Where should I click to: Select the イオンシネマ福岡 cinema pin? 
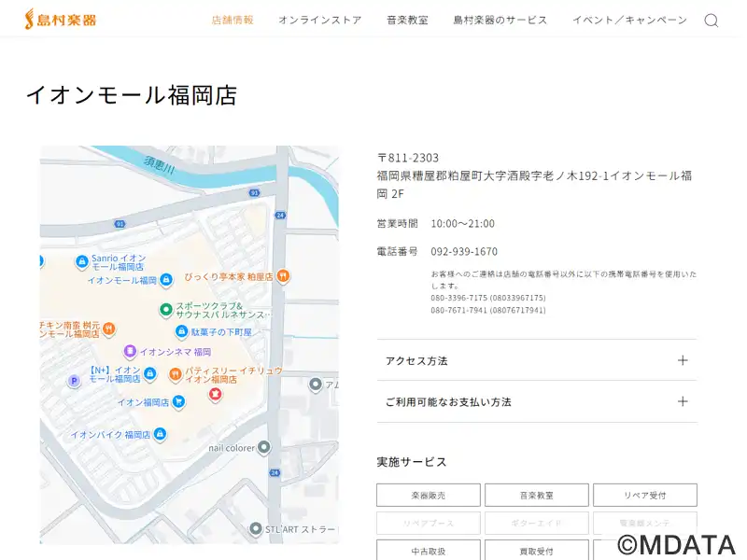coord(130,352)
